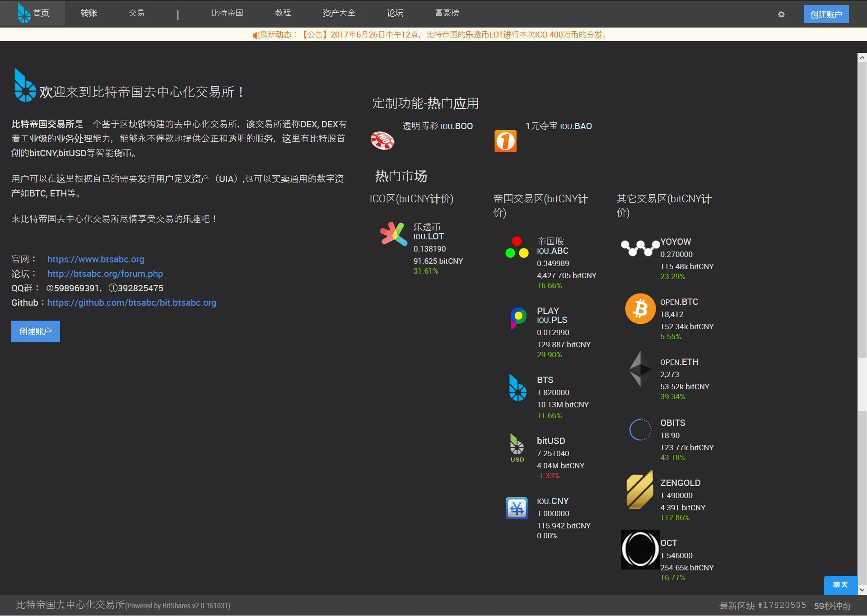
Task: Click latest block number #17820585
Action: click(782, 606)
